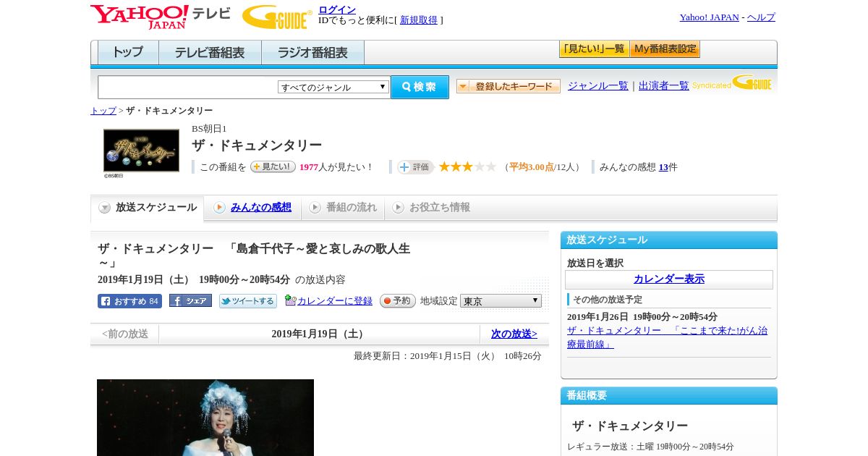Click the Facebook おすすめ 84 button
The width and height of the screenshot is (868, 456).
[x=129, y=301]
